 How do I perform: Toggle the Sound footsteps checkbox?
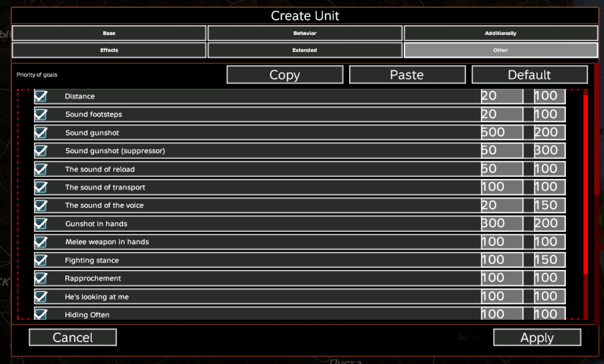tap(41, 114)
